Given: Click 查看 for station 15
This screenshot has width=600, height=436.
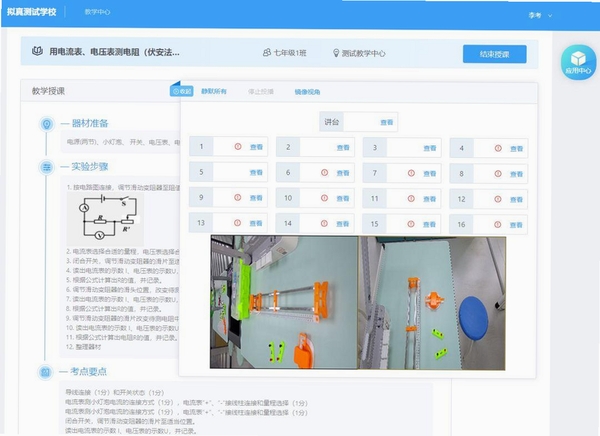Looking at the screenshot, I should [429, 224].
